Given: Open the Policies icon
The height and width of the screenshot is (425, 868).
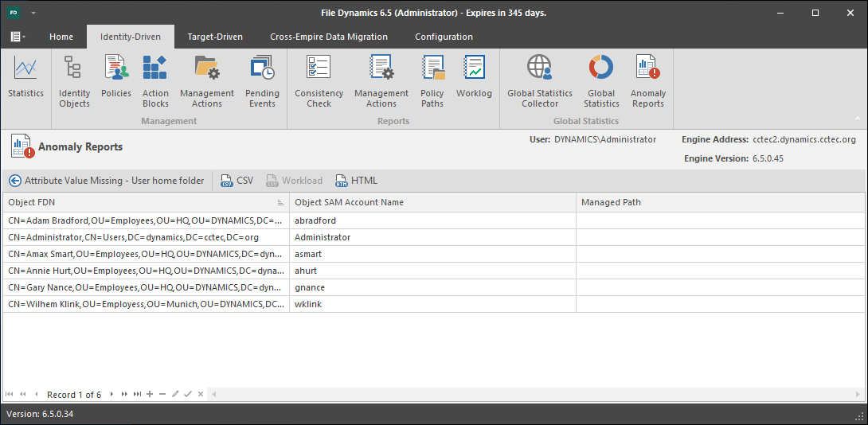Looking at the screenshot, I should tap(116, 78).
